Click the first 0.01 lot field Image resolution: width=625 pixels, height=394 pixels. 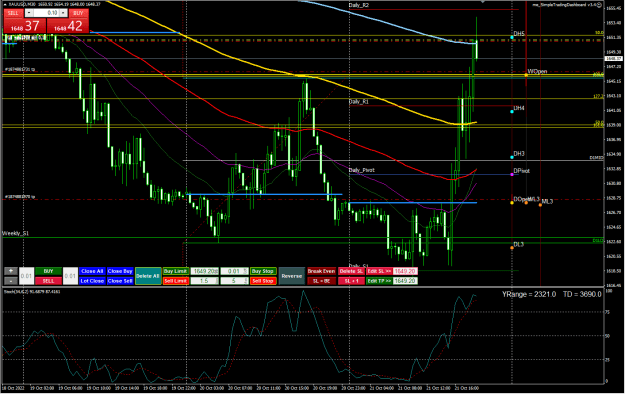coord(26,276)
